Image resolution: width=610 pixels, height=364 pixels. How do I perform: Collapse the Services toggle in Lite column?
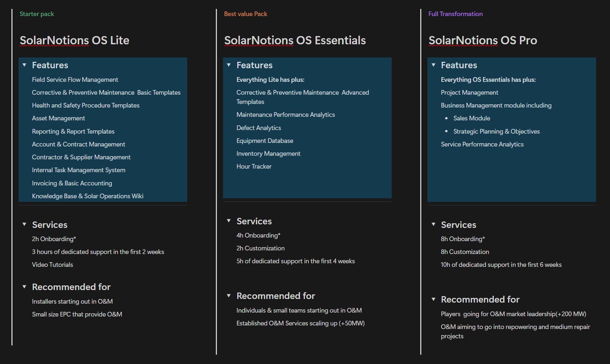click(24, 224)
